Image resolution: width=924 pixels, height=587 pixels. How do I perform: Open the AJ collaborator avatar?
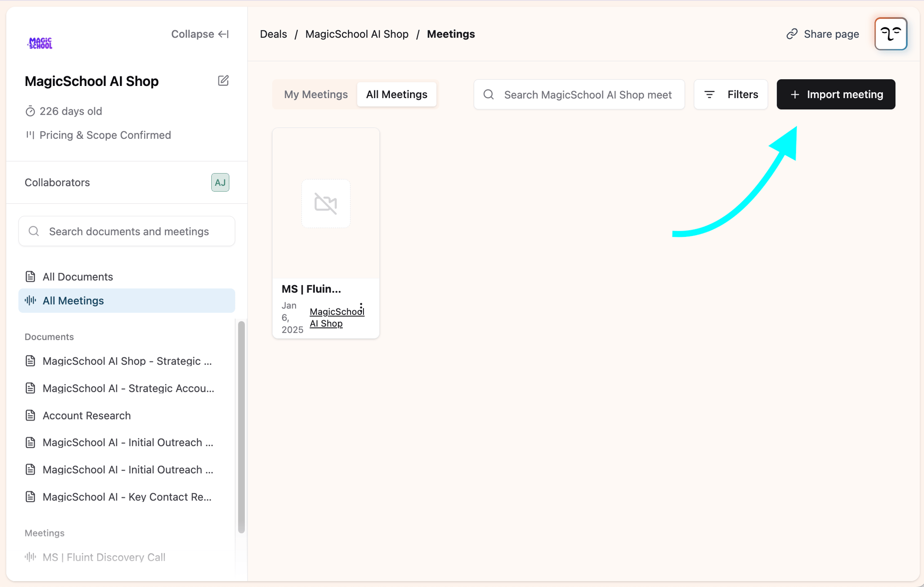coord(220,182)
